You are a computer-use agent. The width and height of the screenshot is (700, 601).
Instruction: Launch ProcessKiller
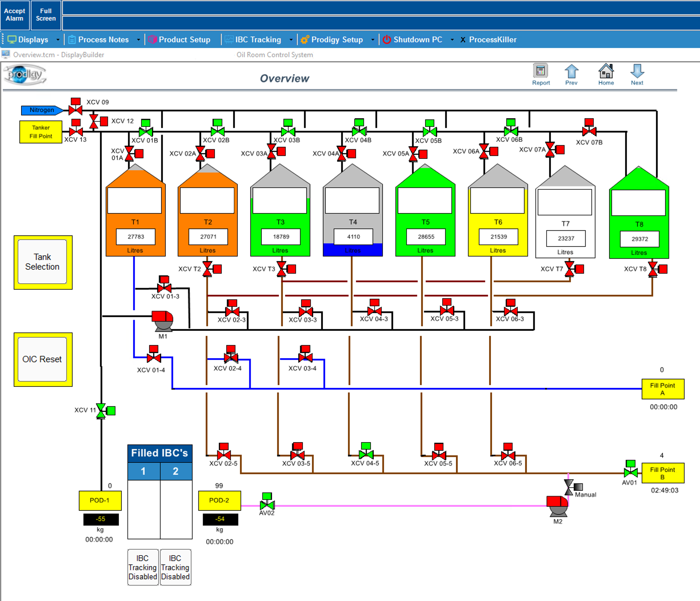tap(488, 40)
